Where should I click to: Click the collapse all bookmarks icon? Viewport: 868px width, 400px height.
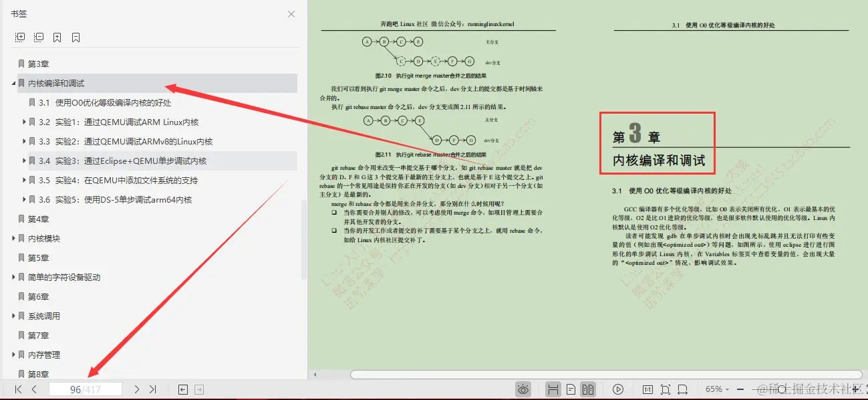(39, 37)
